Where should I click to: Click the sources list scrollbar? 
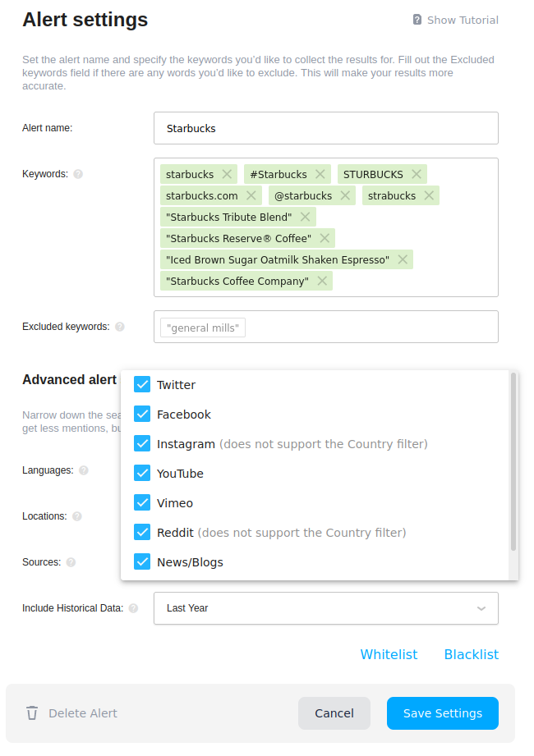tap(513, 461)
